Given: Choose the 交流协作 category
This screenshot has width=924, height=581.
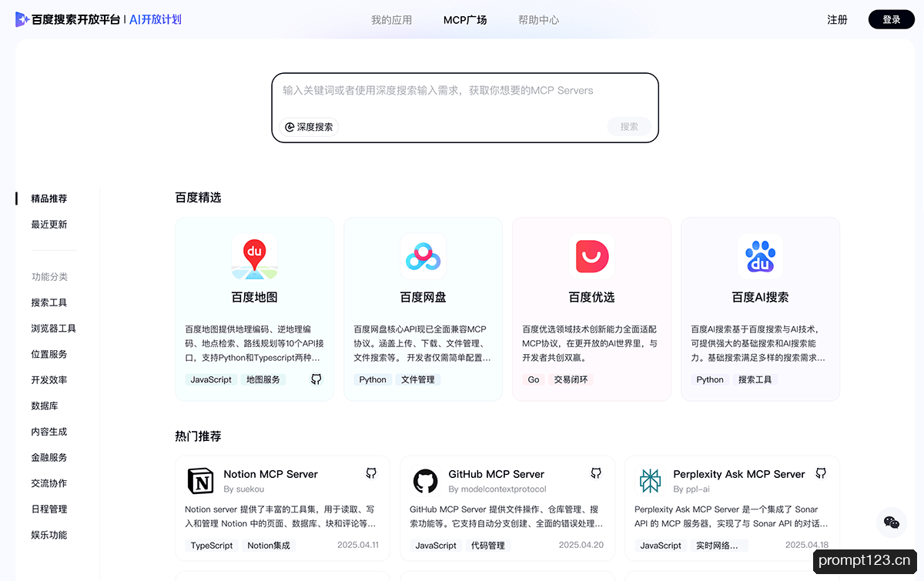Looking at the screenshot, I should click(x=49, y=483).
